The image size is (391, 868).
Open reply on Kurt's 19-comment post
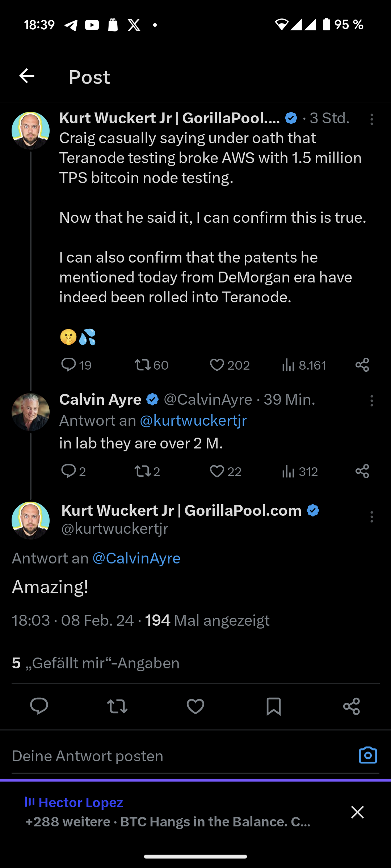pyautogui.click(x=68, y=365)
